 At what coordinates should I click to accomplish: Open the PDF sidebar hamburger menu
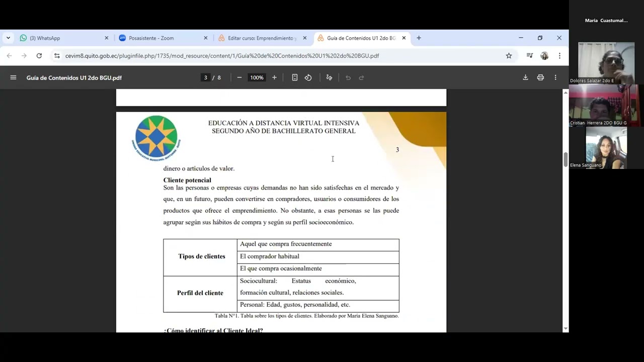click(x=14, y=77)
